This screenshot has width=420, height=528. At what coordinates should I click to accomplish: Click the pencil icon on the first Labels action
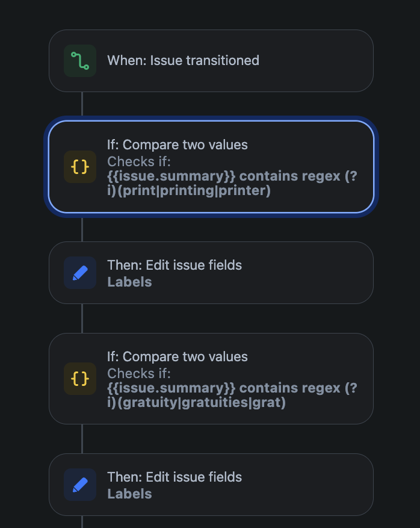80,273
